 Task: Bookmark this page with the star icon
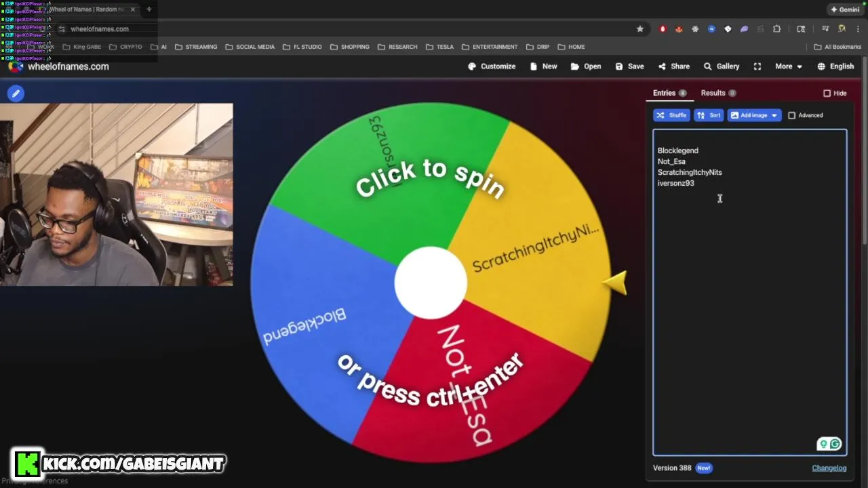(639, 29)
